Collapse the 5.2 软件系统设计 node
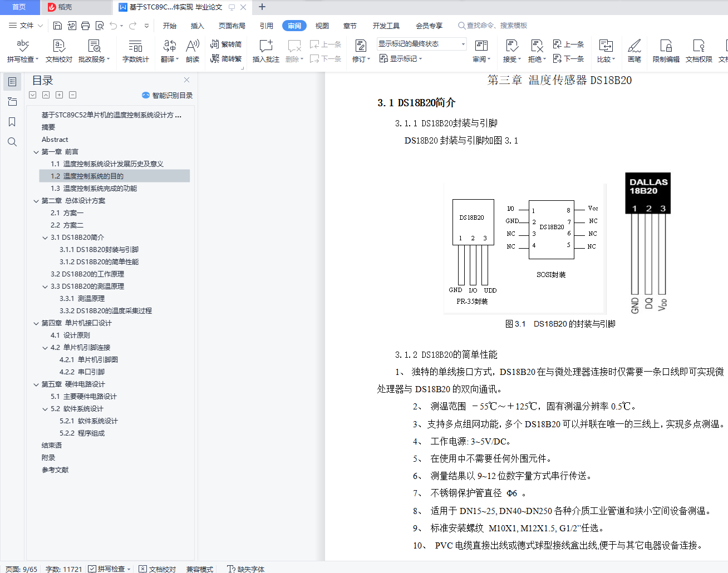Screen dimensions: 728x573 [45, 409]
